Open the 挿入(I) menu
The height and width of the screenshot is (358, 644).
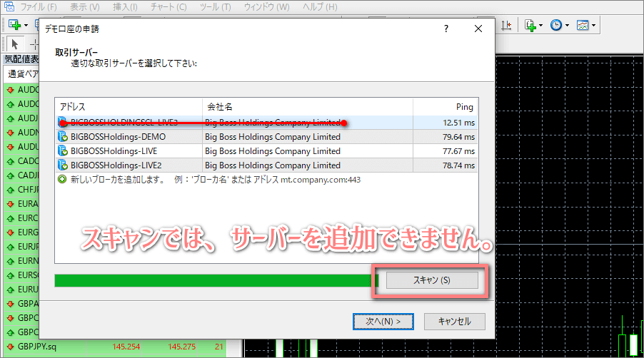tap(125, 7)
